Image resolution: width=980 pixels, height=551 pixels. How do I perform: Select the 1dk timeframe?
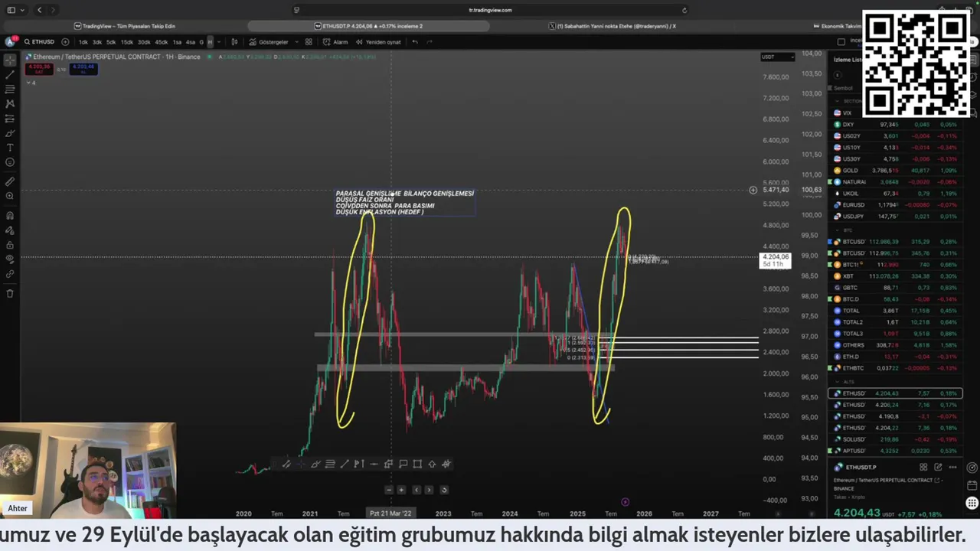coord(83,42)
